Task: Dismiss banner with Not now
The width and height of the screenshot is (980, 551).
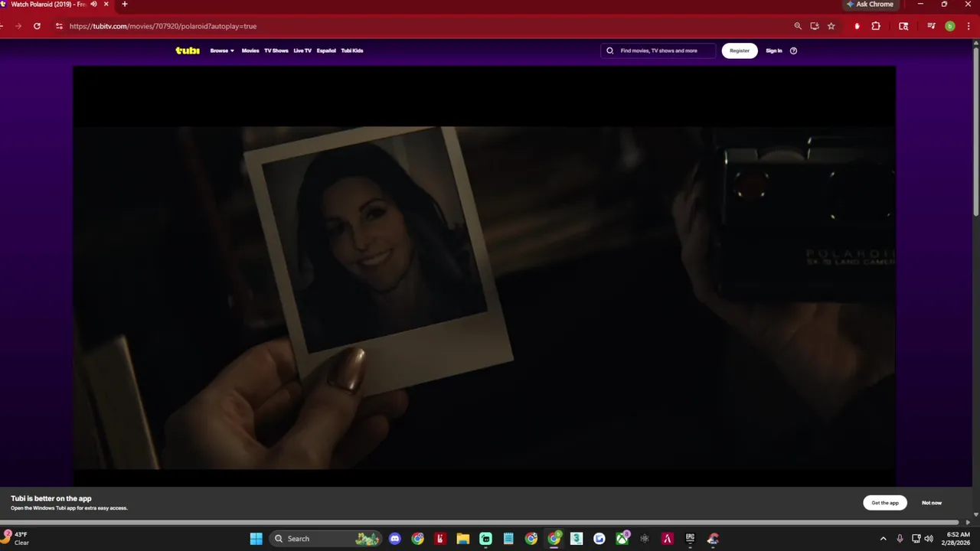Action: [x=932, y=503]
